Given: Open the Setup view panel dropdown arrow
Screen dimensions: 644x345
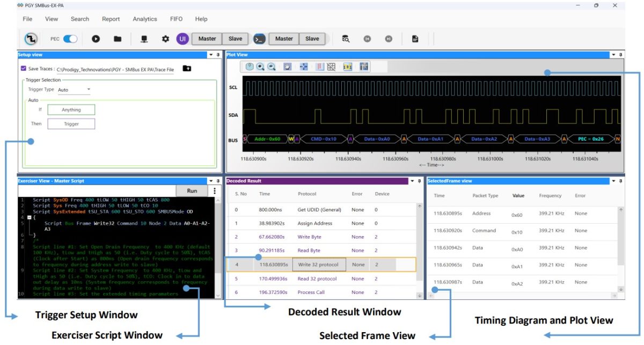Looking at the screenshot, I should 210,54.
